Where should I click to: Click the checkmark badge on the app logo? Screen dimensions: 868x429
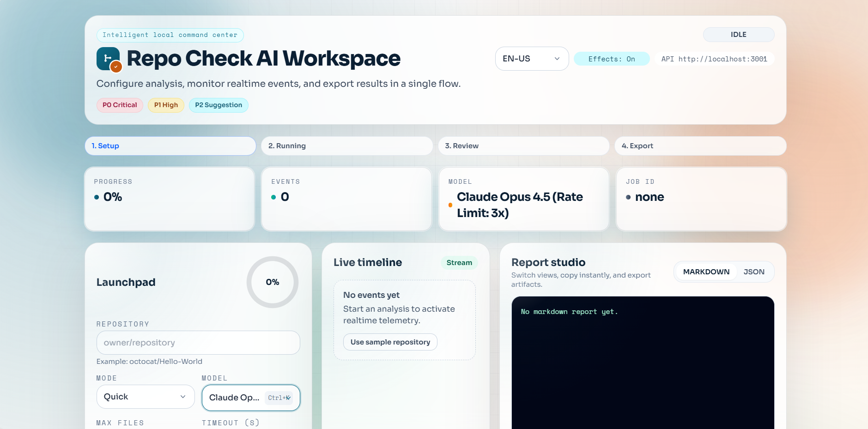pyautogui.click(x=115, y=67)
